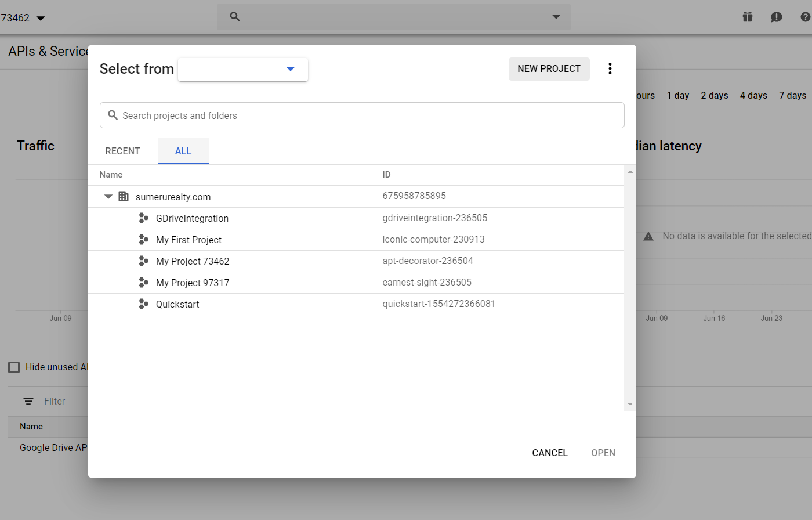Click the My First Project icon

tap(144, 240)
